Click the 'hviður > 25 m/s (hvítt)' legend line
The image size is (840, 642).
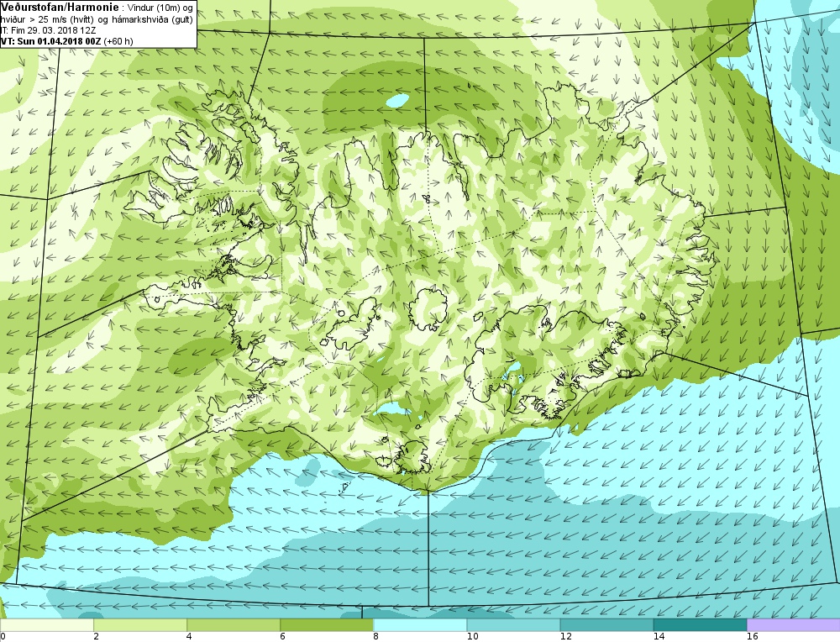click(x=48, y=20)
